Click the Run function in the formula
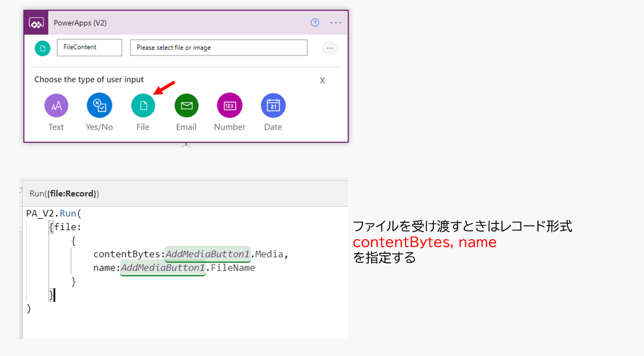The height and width of the screenshot is (356, 644). (68, 213)
